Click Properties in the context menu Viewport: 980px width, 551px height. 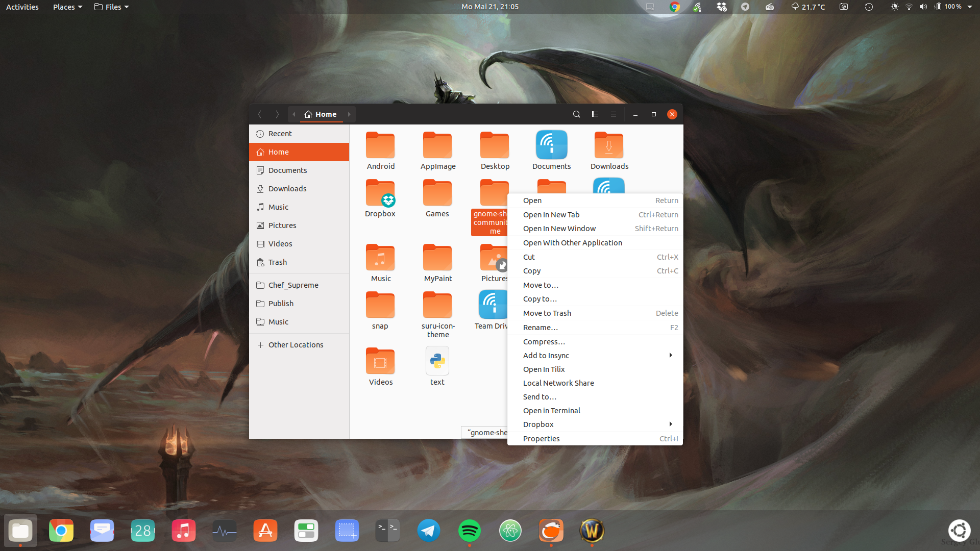click(542, 439)
